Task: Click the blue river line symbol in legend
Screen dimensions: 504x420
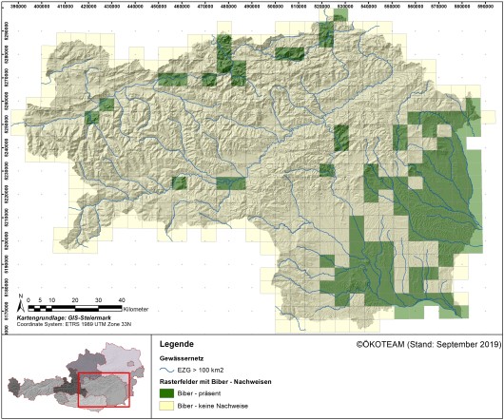Action: point(166,371)
